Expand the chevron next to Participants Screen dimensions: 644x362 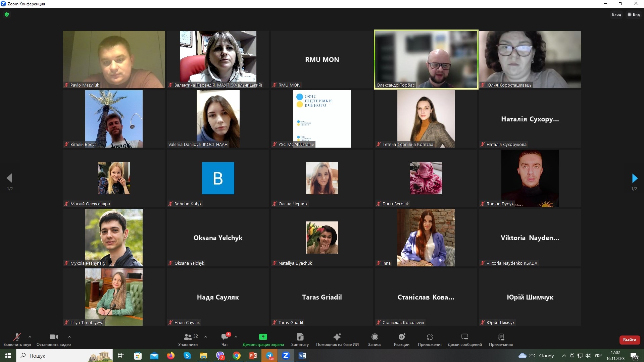[x=206, y=337]
